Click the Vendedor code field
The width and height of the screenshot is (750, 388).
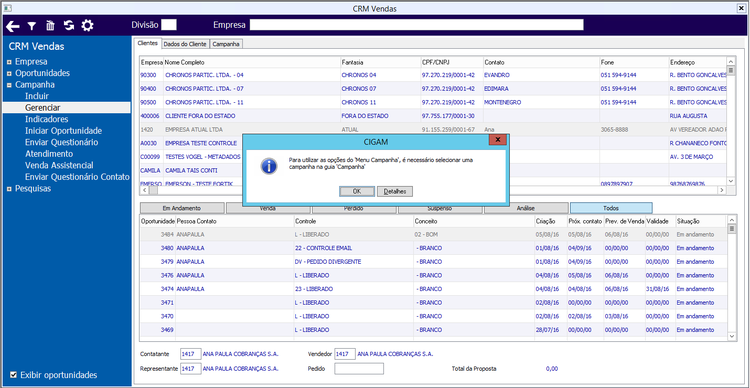click(x=345, y=354)
